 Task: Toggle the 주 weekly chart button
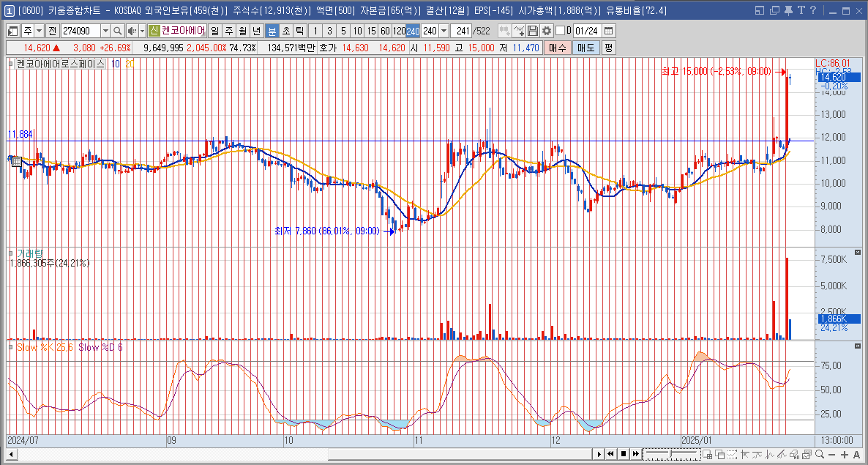tap(228, 31)
